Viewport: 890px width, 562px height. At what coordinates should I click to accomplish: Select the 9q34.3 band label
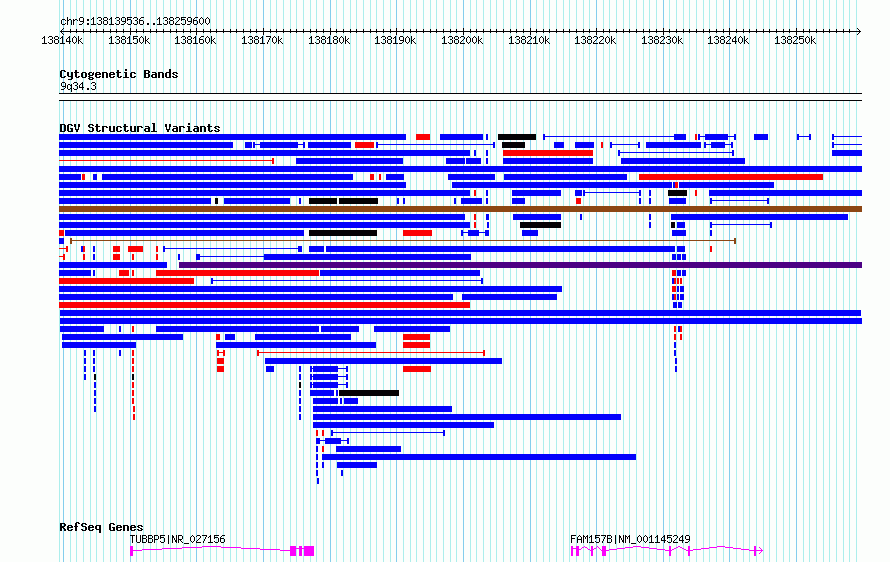click(78, 86)
